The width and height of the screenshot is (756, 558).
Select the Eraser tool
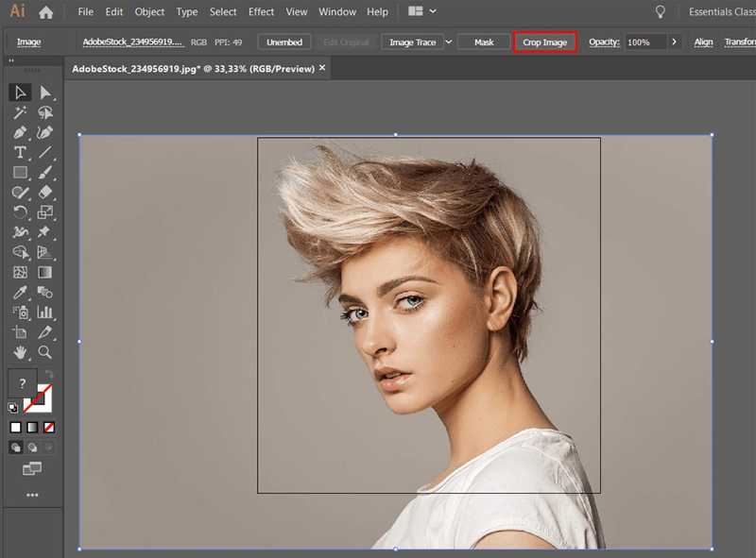(x=45, y=192)
